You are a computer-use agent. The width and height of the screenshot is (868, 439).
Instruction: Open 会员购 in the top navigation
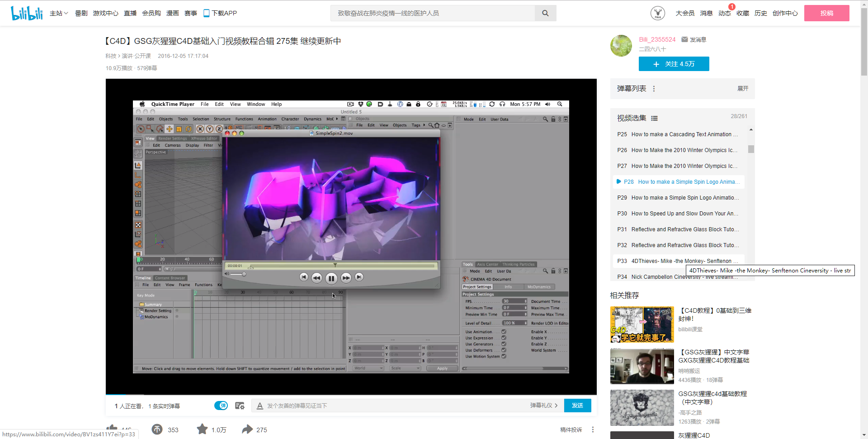click(151, 13)
